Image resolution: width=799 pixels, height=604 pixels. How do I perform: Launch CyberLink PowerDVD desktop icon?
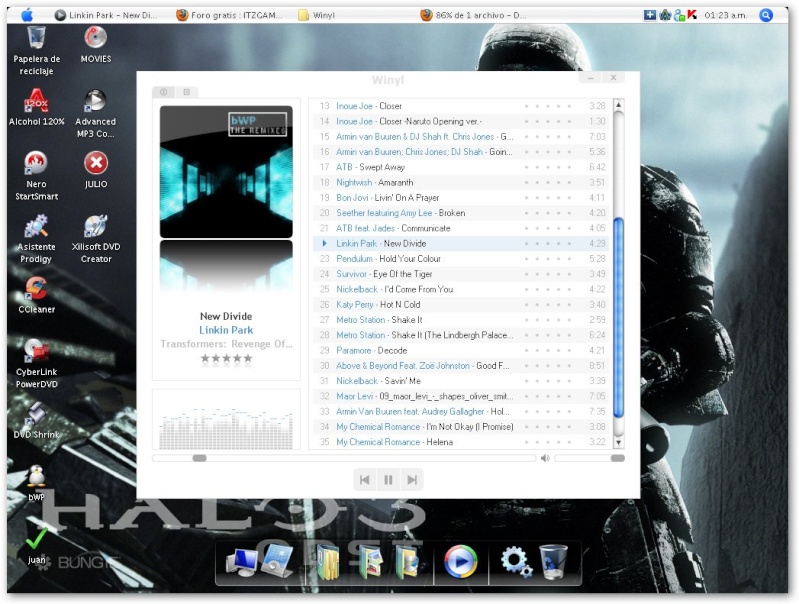click(x=36, y=363)
